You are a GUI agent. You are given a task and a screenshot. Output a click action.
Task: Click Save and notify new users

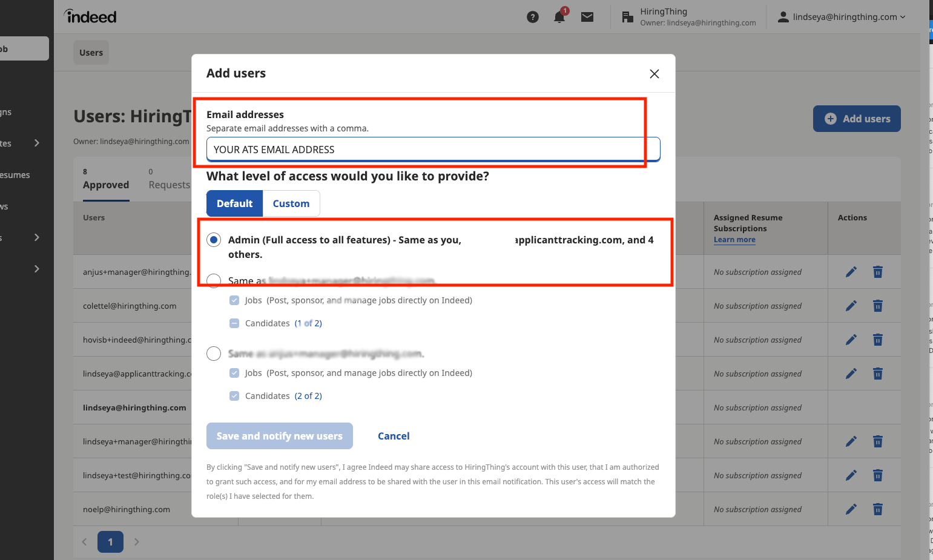click(x=280, y=436)
